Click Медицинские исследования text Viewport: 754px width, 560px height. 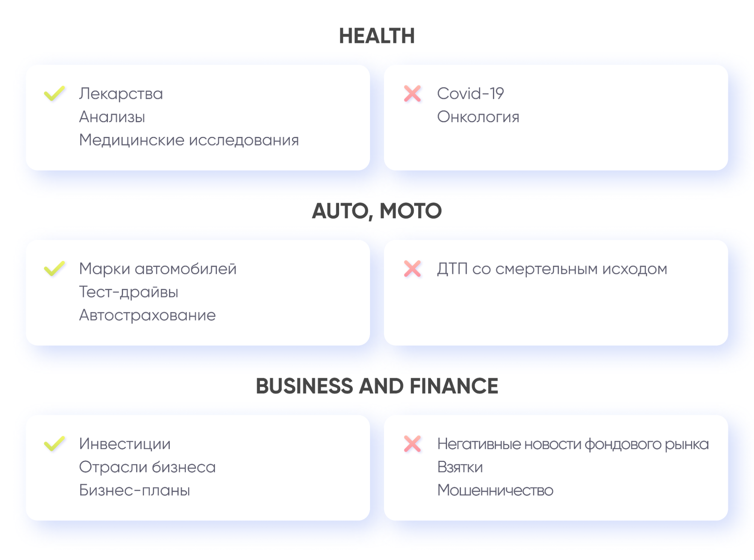tap(189, 140)
